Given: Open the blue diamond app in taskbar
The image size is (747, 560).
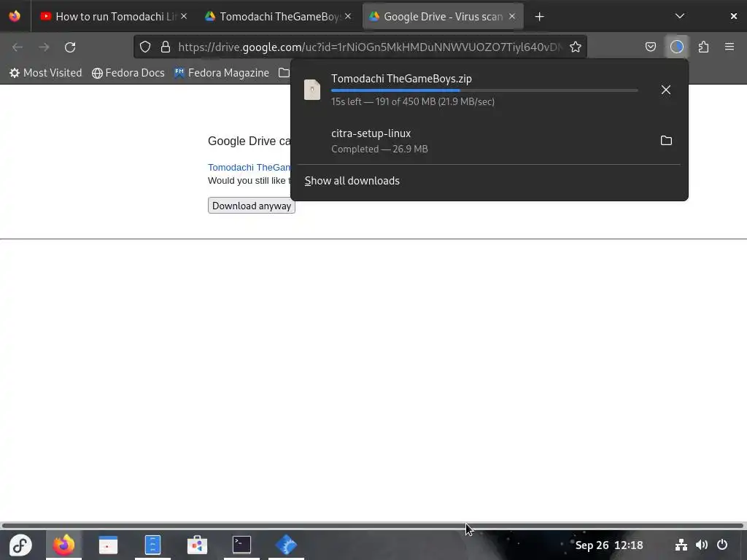Looking at the screenshot, I should tap(286, 545).
